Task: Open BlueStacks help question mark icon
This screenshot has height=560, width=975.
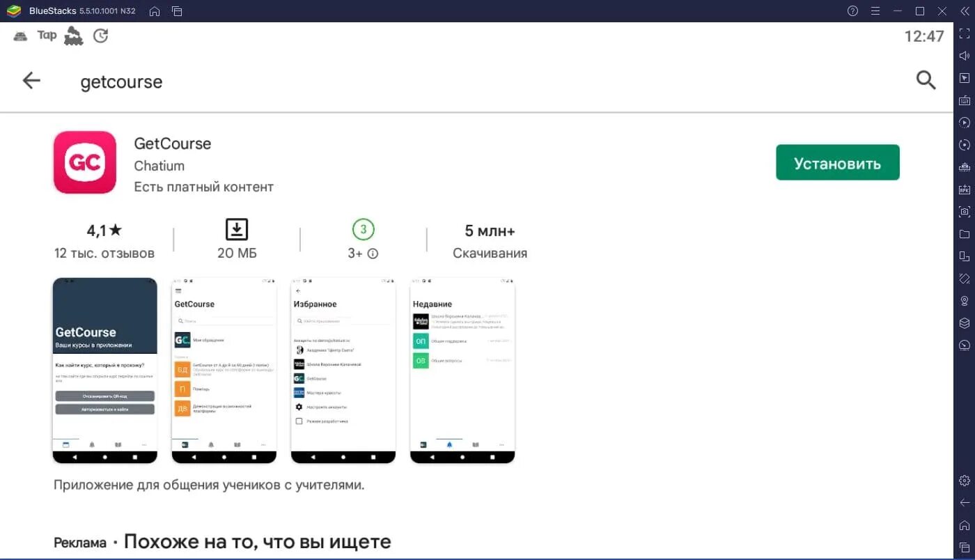Action: pyautogui.click(x=852, y=10)
